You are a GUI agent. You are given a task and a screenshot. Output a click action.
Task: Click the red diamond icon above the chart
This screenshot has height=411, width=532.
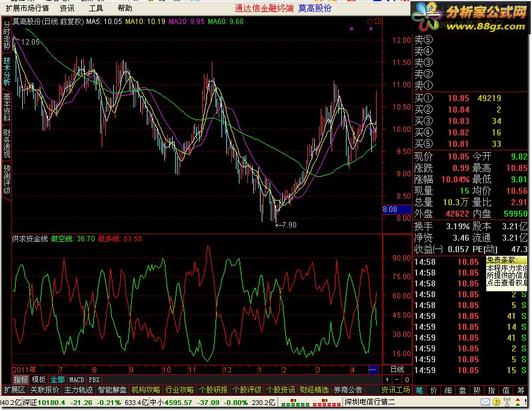pyautogui.click(x=370, y=22)
